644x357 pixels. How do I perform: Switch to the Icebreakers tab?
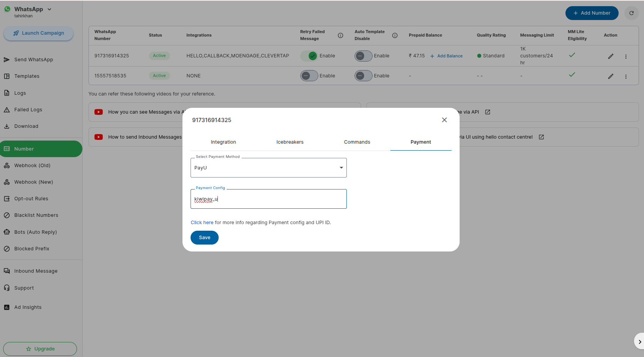point(290,142)
